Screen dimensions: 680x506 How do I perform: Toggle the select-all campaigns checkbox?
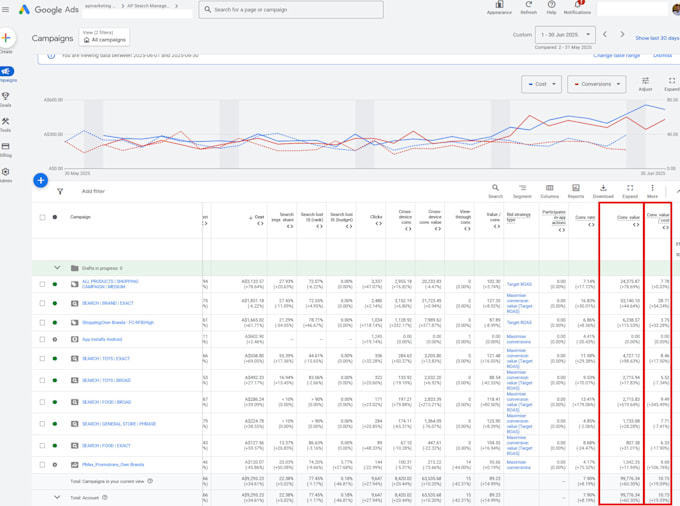coord(42,217)
